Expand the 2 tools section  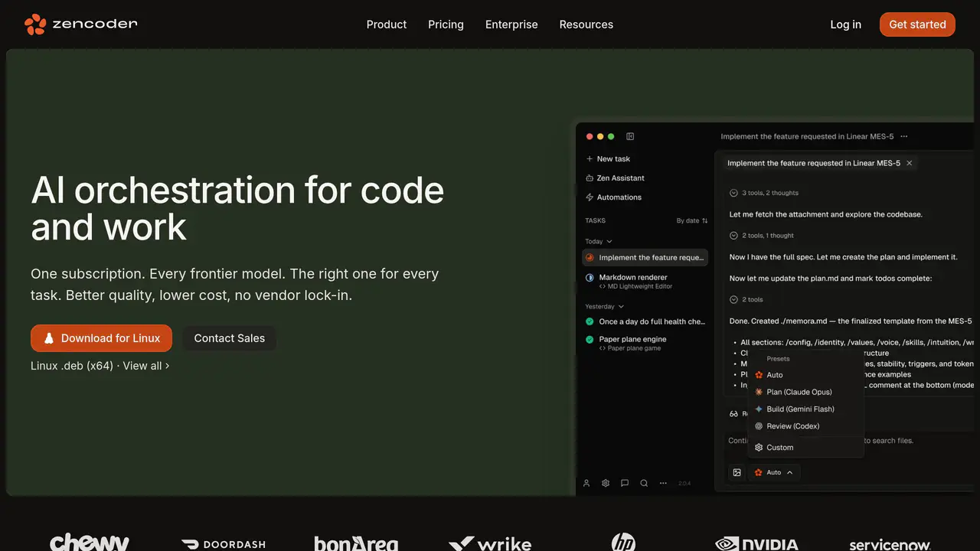point(746,300)
